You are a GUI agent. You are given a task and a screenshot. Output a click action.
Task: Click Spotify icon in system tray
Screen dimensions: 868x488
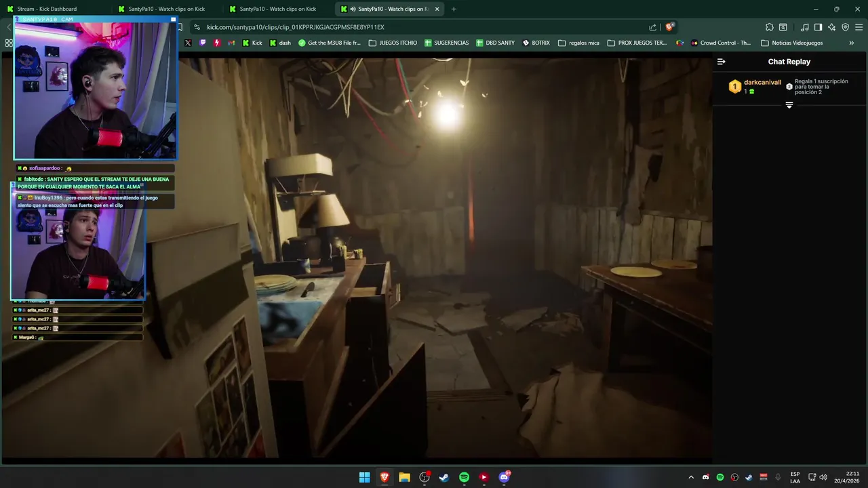coord(720,477)
